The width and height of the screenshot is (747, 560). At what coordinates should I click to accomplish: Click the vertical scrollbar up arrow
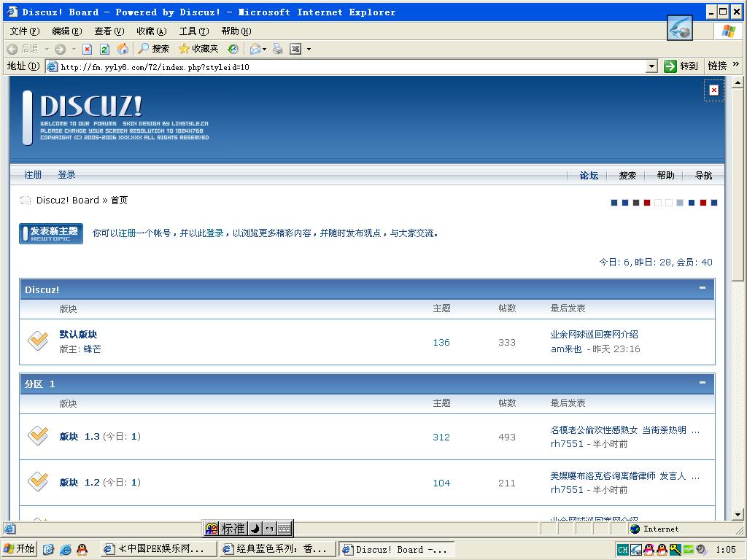pos(738,83)
